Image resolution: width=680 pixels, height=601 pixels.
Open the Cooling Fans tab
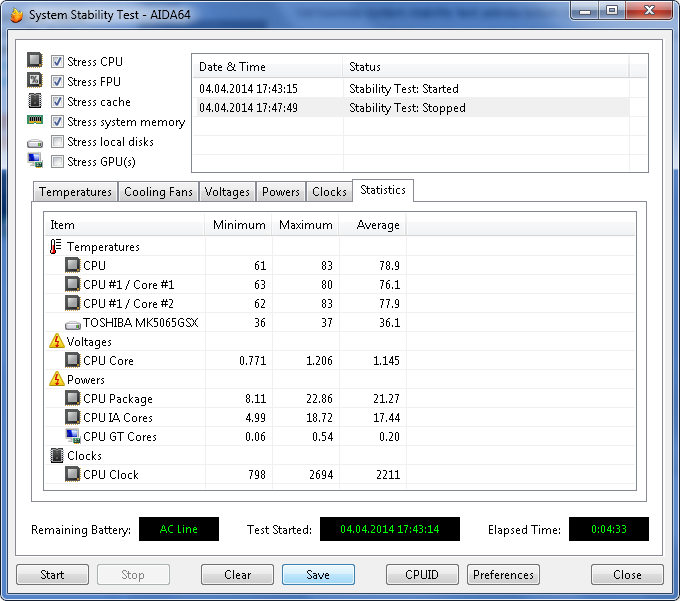[158, 192]
